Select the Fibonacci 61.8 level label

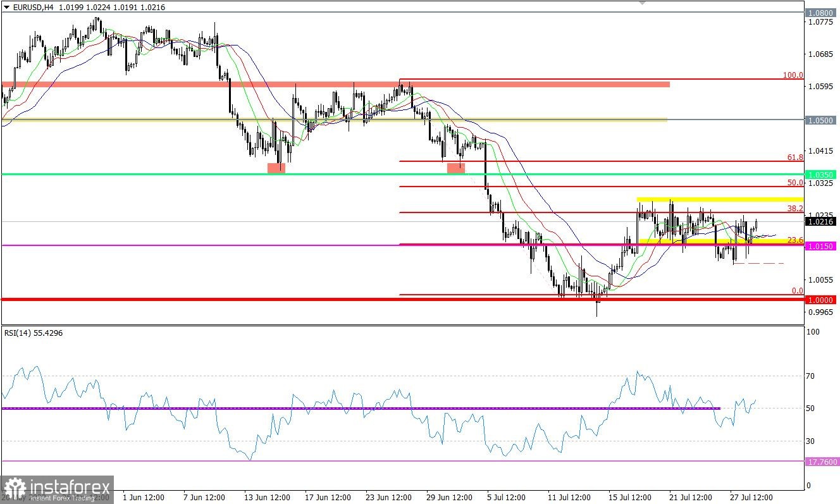[x=795, y=157]
